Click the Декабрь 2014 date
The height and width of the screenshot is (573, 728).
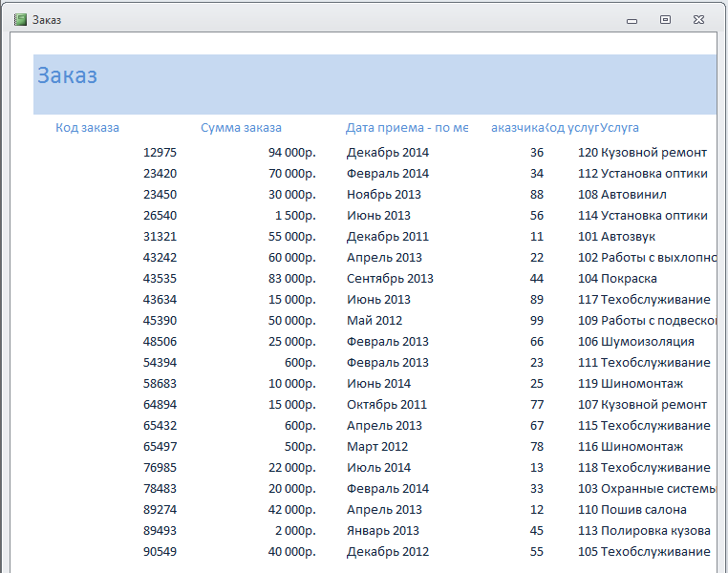(x=388, y=153)
